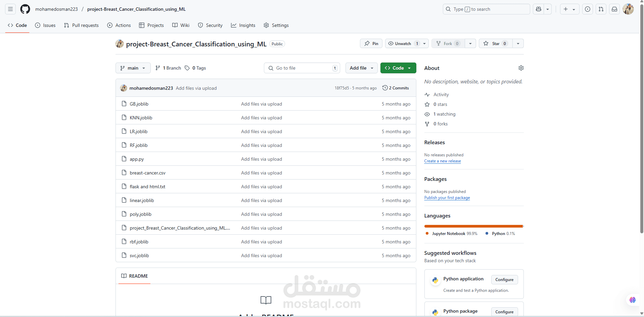Open the issues icon in top header

pyautogui.click(x=588, y=9)
